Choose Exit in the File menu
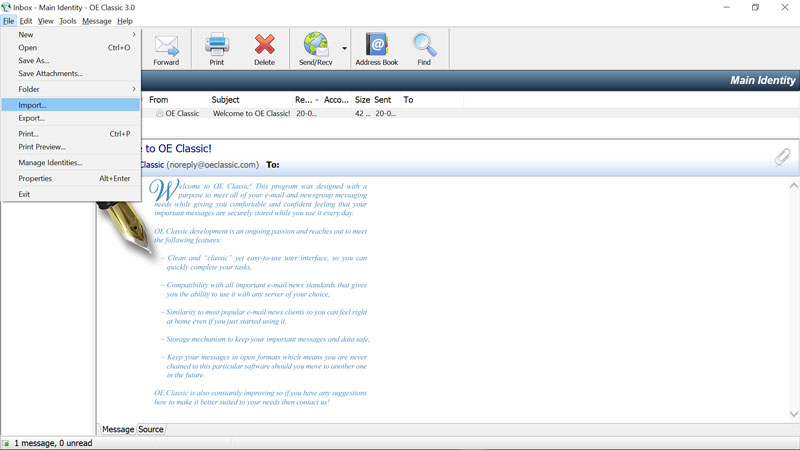This screenshot has height=450, width=800. 71,194
